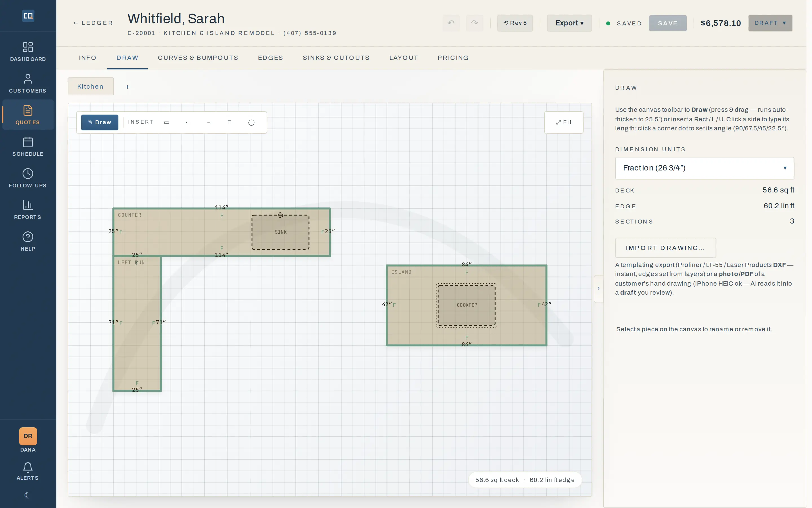Click the redo arrow
Image resolution: width=812 pixels, height=508 pixels.
pos(475,23)
